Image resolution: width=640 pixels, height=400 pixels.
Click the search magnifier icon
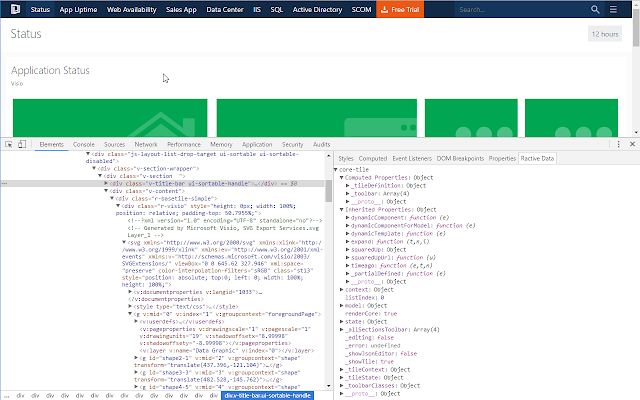pyautogui.click(x=595, y=9)
